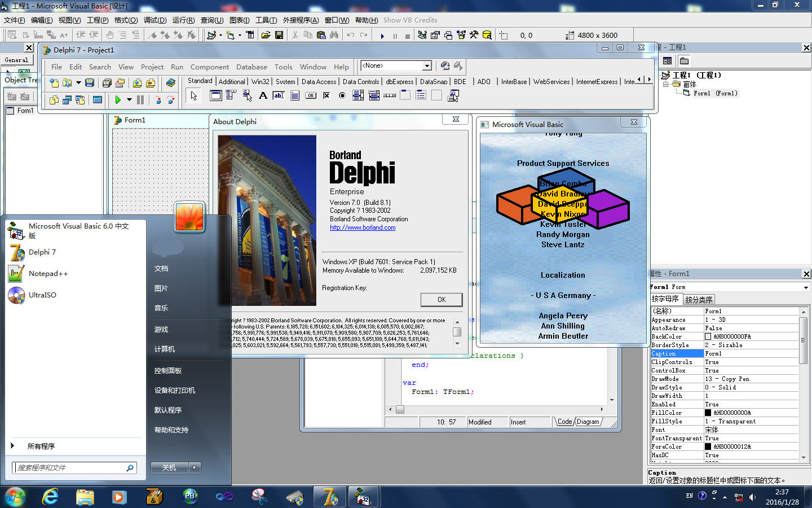Select Form1 (Form1) in project tree
The width and height of the screenshot is (812, 508).
coord(715,93)
